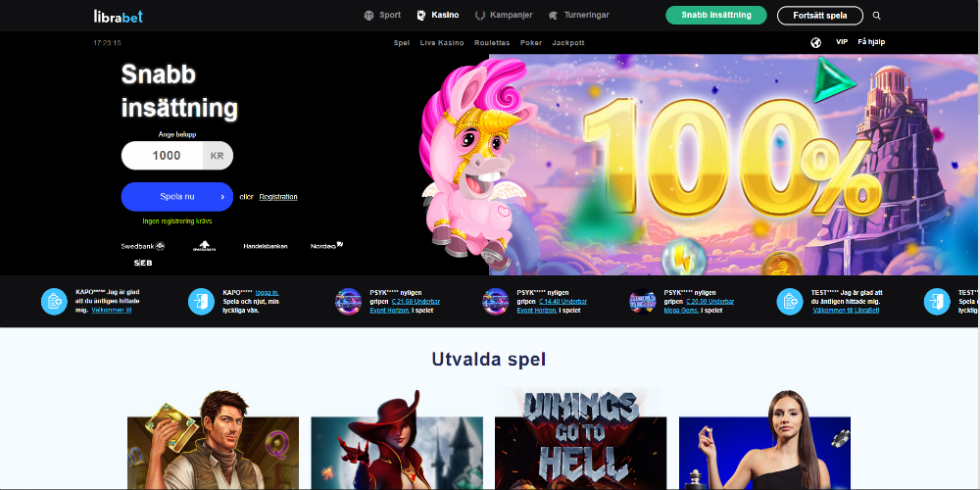Image resolution: width=980 pixels, height=490 pixels.
Task: Open the Librabet home logo
Action: pyautogui.click(x=119, y=16)
